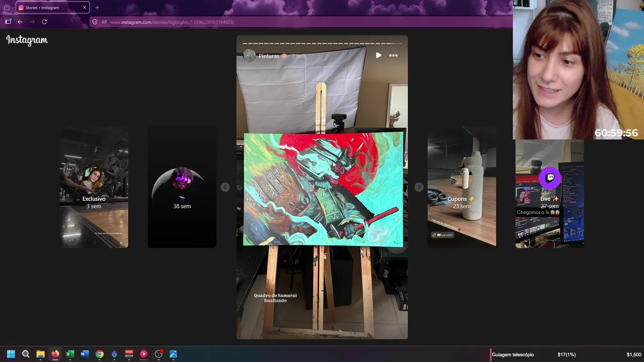The width and height of the screenshot is (644, 362).
Task: Open Word from the taskbar
Action: [85, 354]
